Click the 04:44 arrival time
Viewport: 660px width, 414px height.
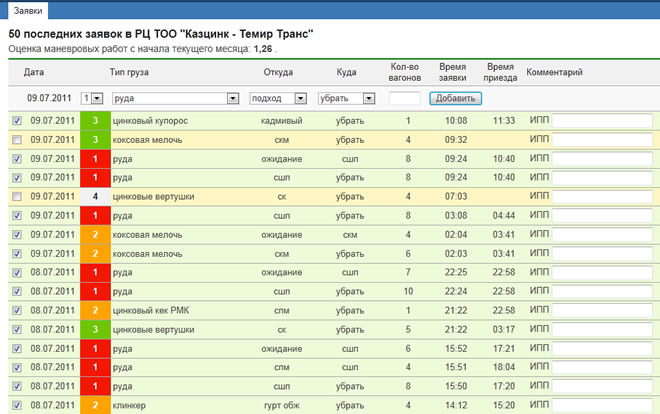(x=504, y=215)
